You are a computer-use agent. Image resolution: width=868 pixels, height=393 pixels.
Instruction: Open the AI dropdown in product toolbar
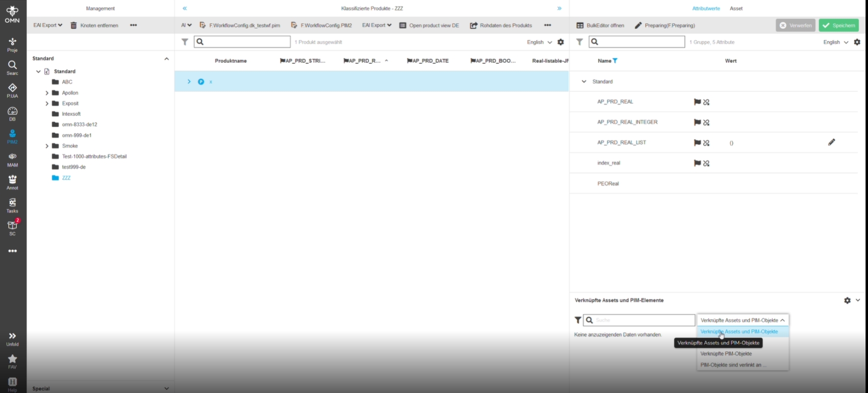[x=186, y=25]
